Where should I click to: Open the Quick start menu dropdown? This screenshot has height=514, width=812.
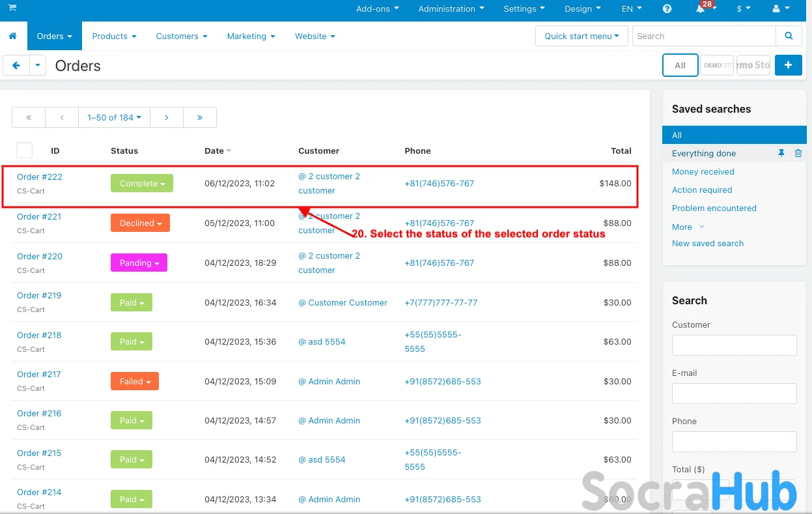pyautogui.click(x=581, y=36)
